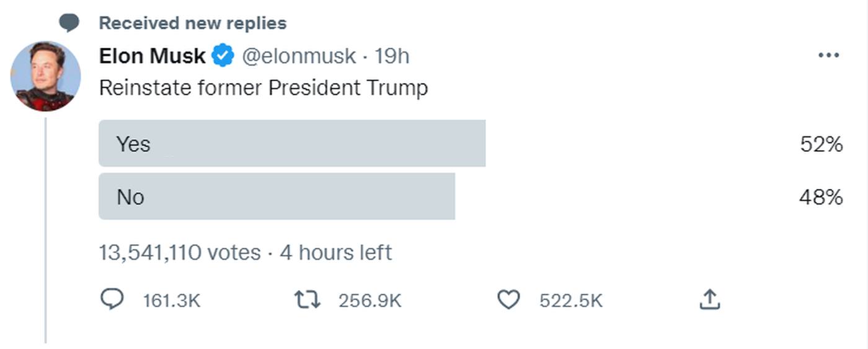Screen dimensions: 868x349
Task: Click the 256.9K retweets count
Action: point(370,301)
